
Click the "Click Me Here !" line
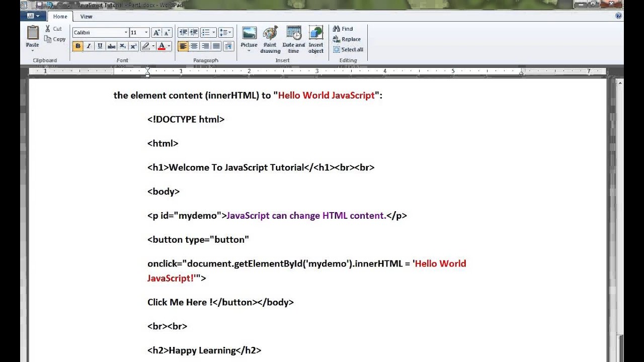220,302
